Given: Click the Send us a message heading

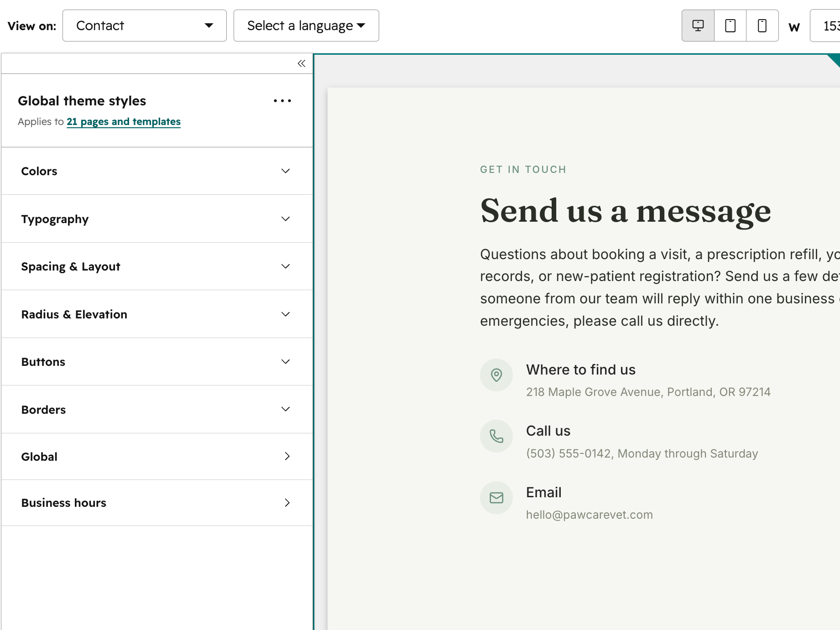Looking at the screenshot, I should click(626, 212).
